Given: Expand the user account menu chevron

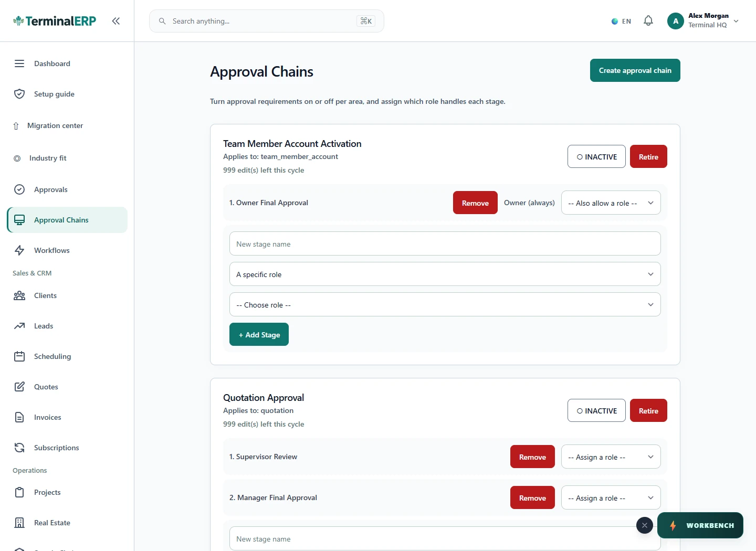Looking at the screenshot, I should pos(736,22).
